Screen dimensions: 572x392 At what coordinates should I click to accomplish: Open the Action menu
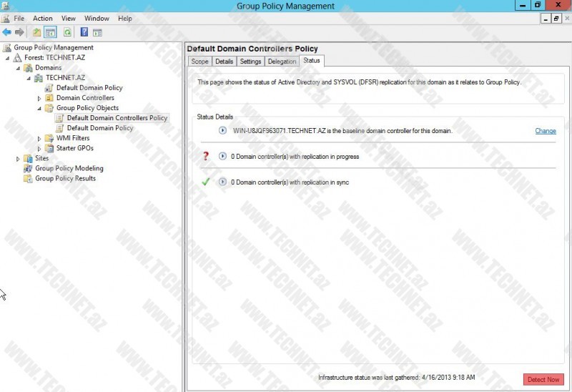click(x=43, y=18)
